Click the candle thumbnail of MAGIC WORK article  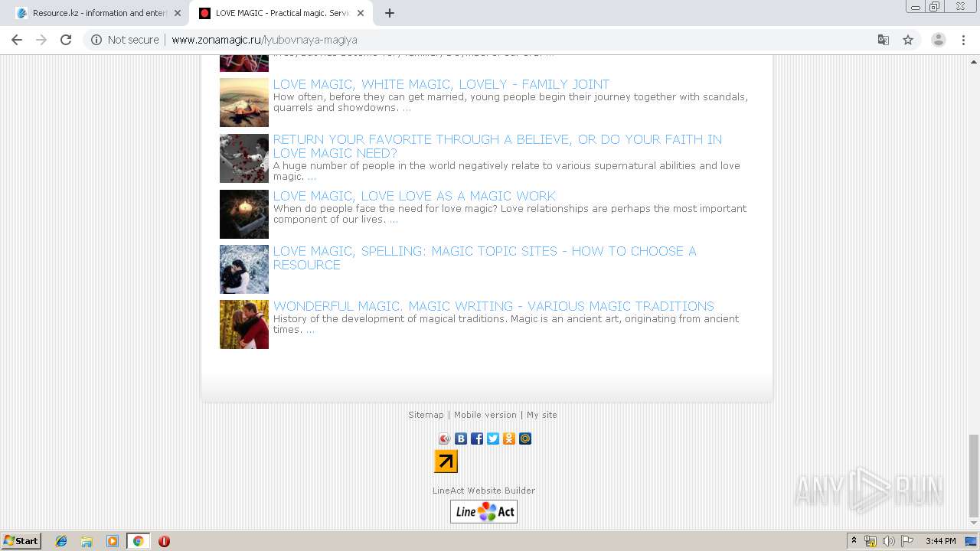(x=244, y=214)
